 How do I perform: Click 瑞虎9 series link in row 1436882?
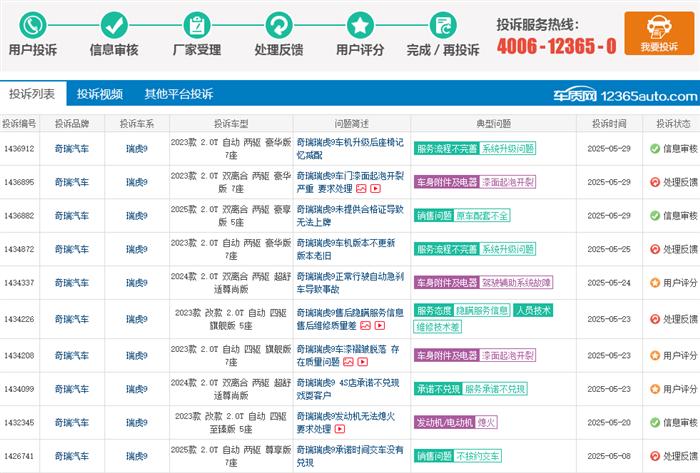pyautogui.click(x=137, y=216)
